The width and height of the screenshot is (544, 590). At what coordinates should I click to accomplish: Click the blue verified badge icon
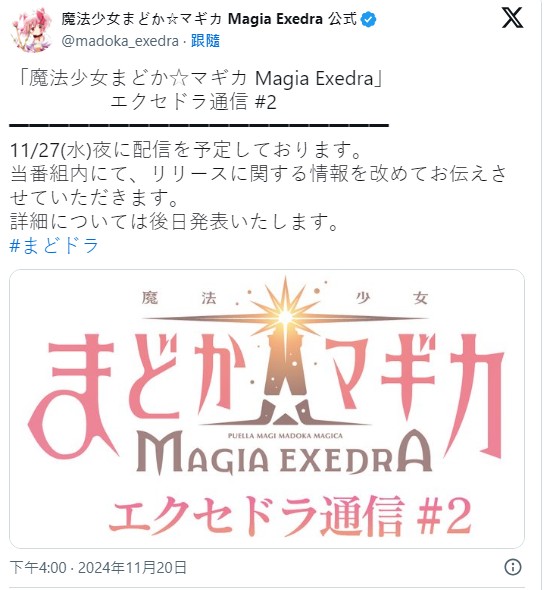pyautogui.click(x=368, y=19)
